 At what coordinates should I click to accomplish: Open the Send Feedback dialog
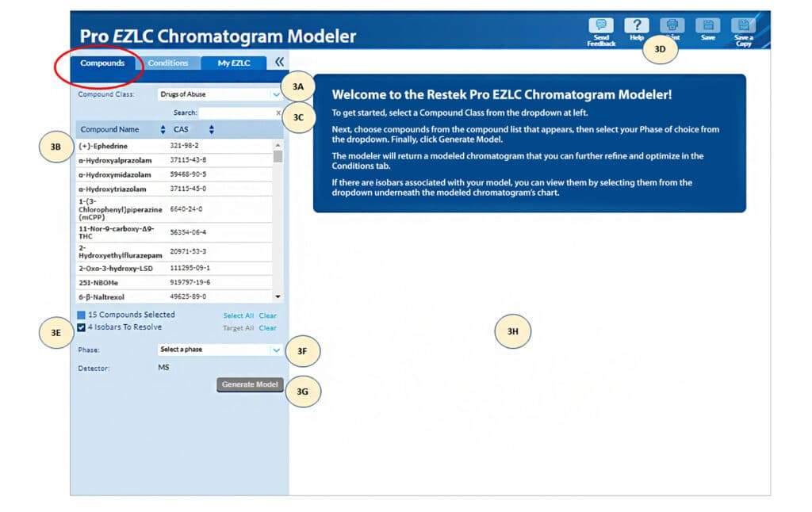point(600,26)
